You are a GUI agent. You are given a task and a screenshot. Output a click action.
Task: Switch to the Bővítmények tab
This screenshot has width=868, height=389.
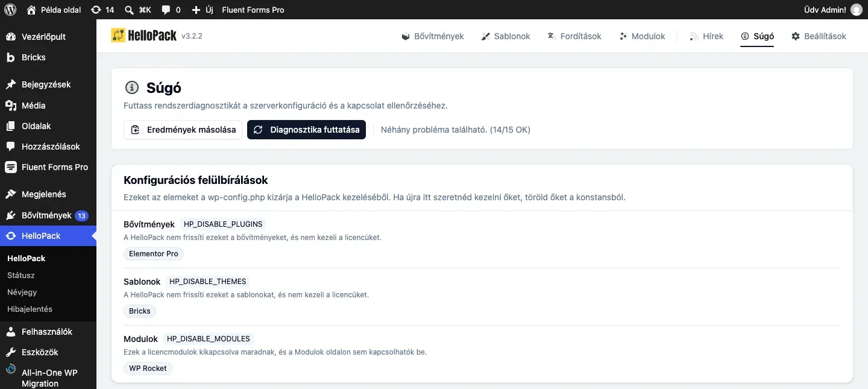(x=433, y=36)
